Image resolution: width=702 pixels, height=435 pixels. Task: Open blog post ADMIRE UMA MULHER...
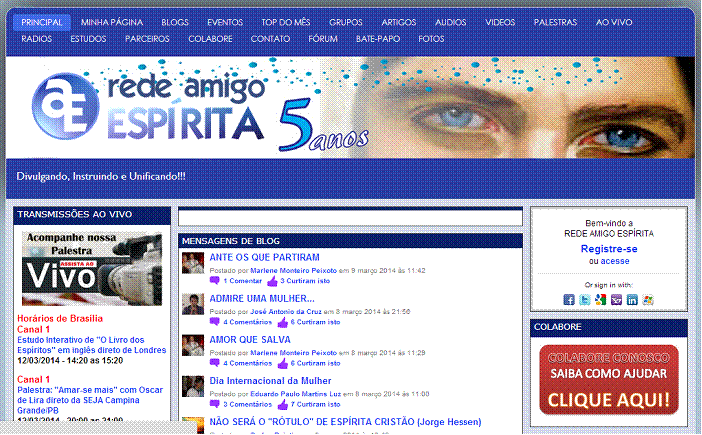click(262, 299)
